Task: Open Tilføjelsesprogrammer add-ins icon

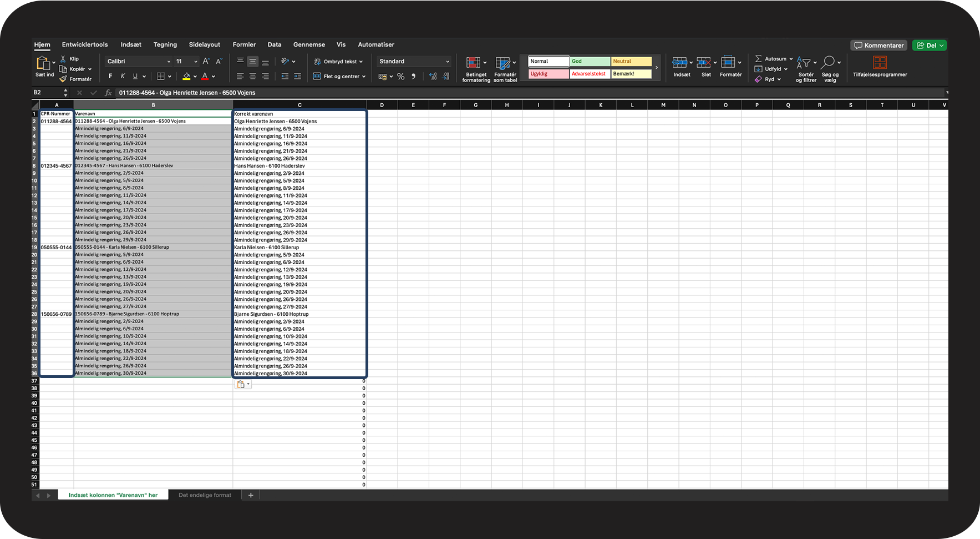Action: tap(880, 63)
